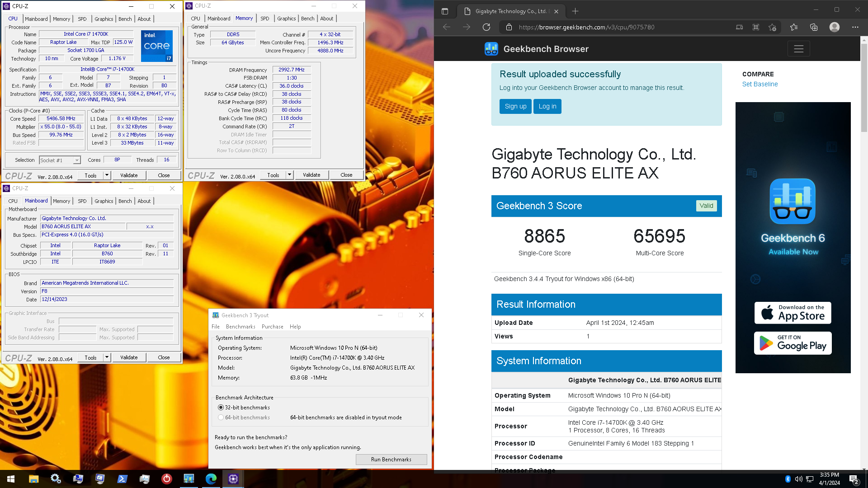
Task: Click the Geekbench 6 ad icon
Action: tap(793, 201)
